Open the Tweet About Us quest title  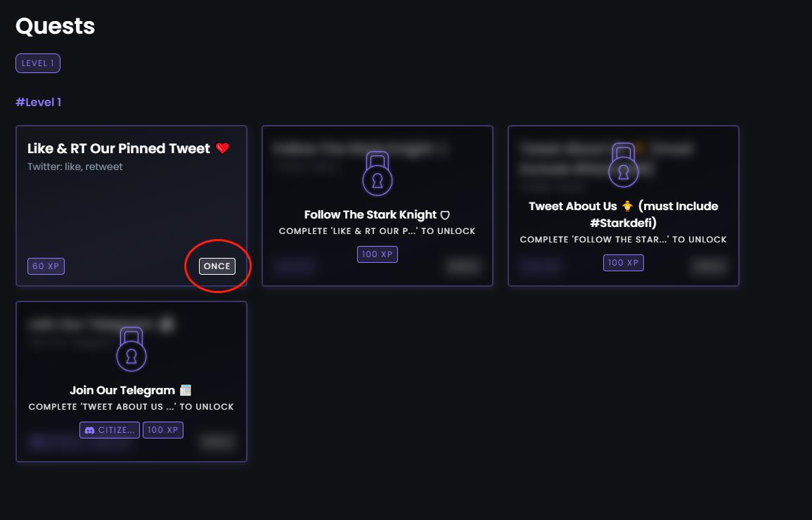click(573, 207)
